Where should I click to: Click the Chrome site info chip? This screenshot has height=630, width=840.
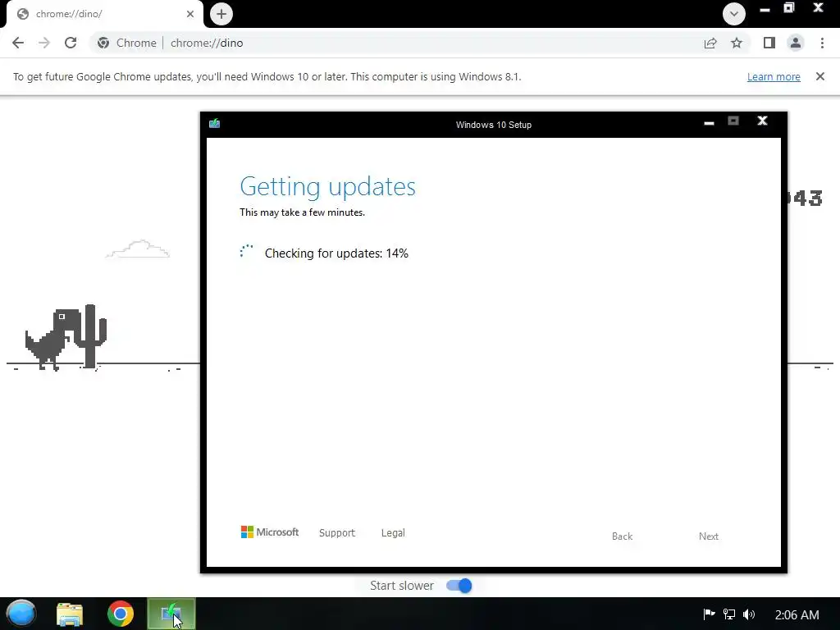[127, 43]
